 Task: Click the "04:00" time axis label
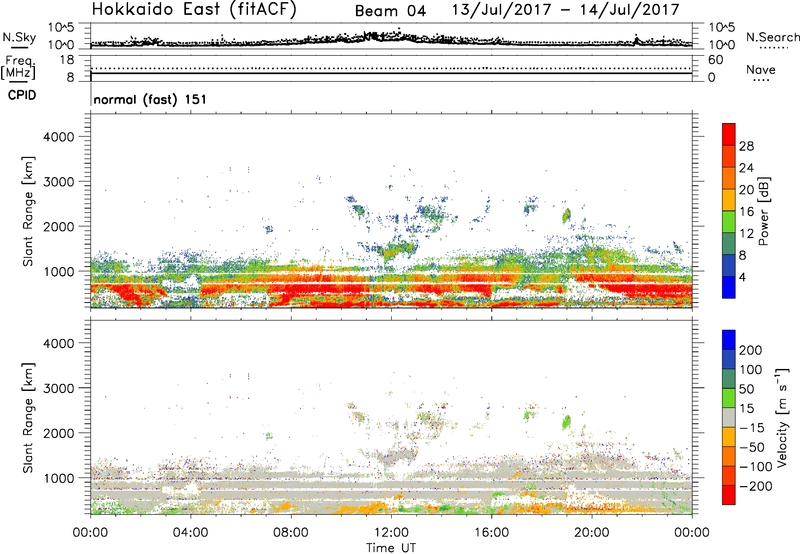191,533
